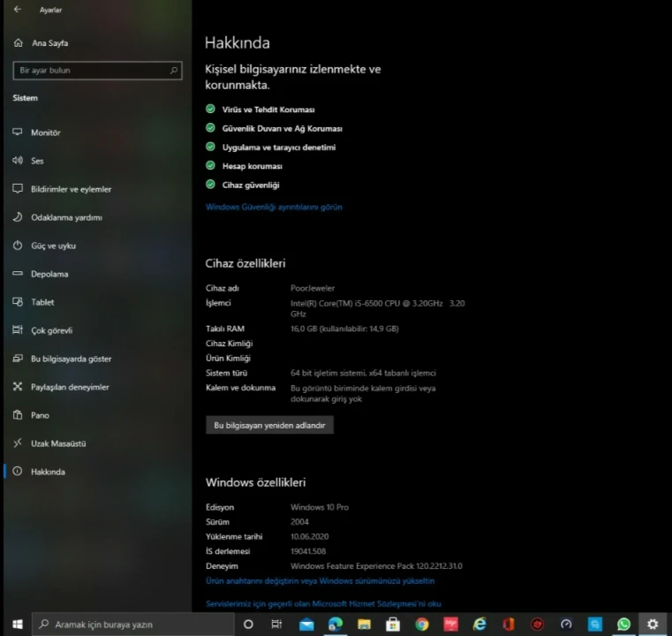This screenshot has width=672, height=636.
Task: Click the Windows 10 Pro edition value
Action: click(x=320, y=507)
